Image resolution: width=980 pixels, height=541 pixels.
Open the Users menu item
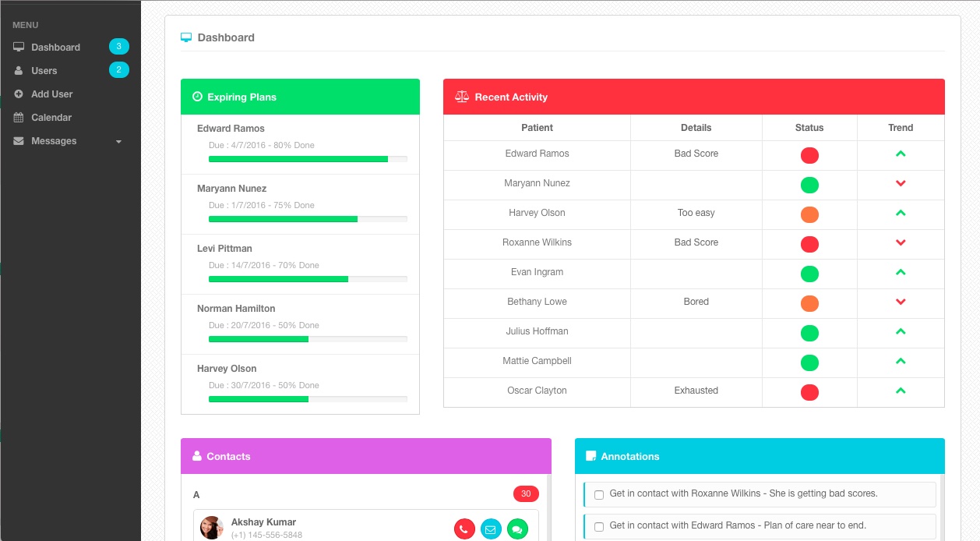point(44,70)
